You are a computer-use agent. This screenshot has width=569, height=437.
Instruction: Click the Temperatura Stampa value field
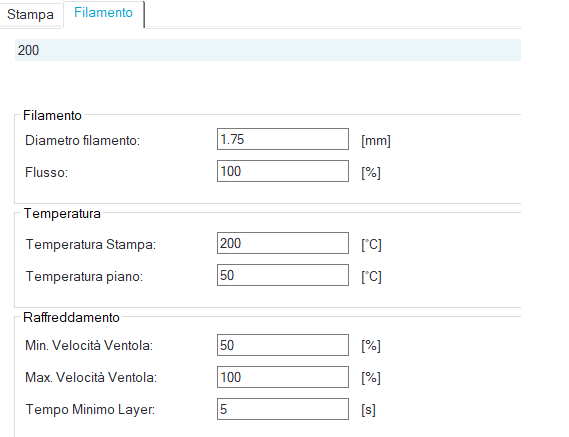coord(283,243)
